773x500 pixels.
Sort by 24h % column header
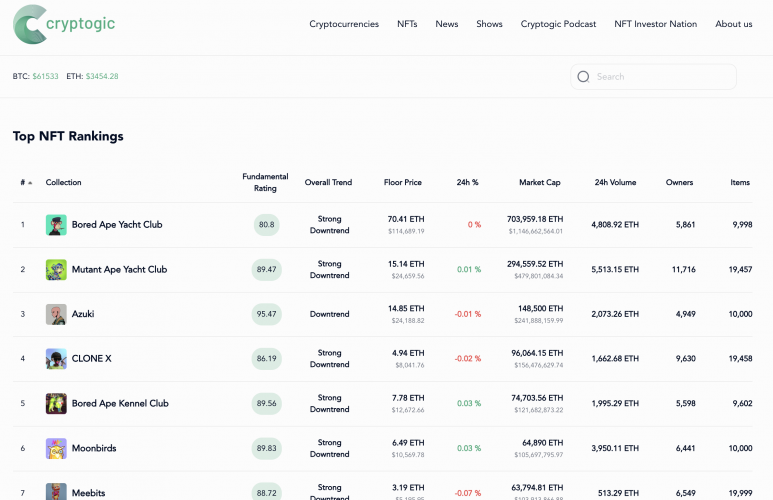[467, 182]
